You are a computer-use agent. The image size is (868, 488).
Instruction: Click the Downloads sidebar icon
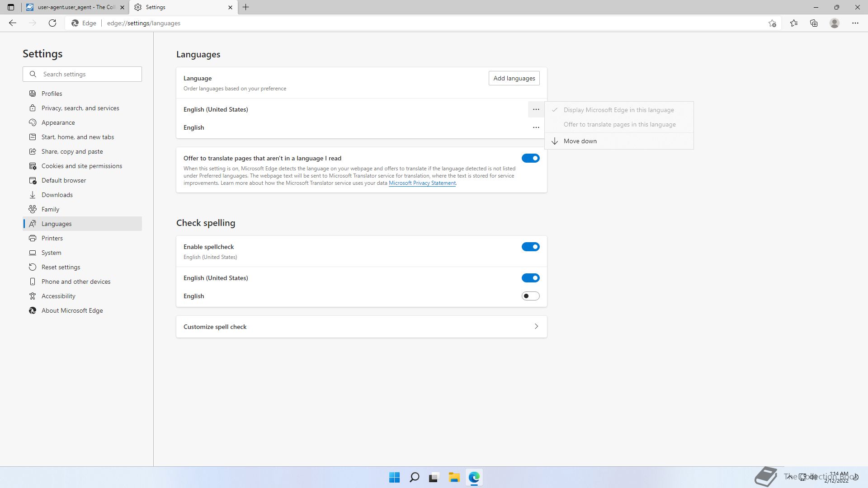pyautogui.click(x=33, y=195)
